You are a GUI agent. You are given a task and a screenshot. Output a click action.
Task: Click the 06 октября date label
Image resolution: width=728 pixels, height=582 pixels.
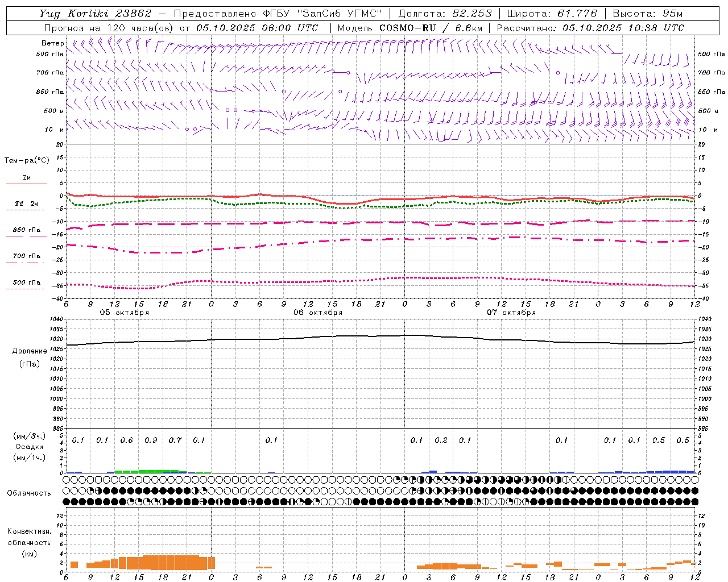point(318,313)
